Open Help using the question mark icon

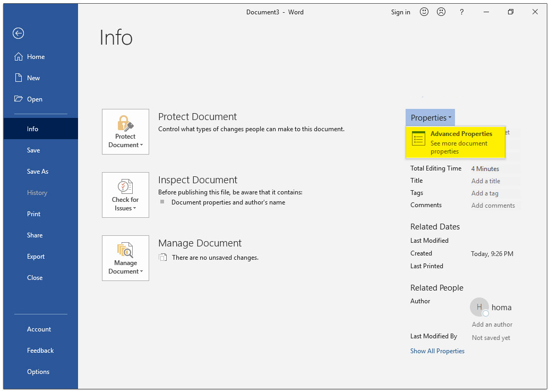[x=462, y=12]
